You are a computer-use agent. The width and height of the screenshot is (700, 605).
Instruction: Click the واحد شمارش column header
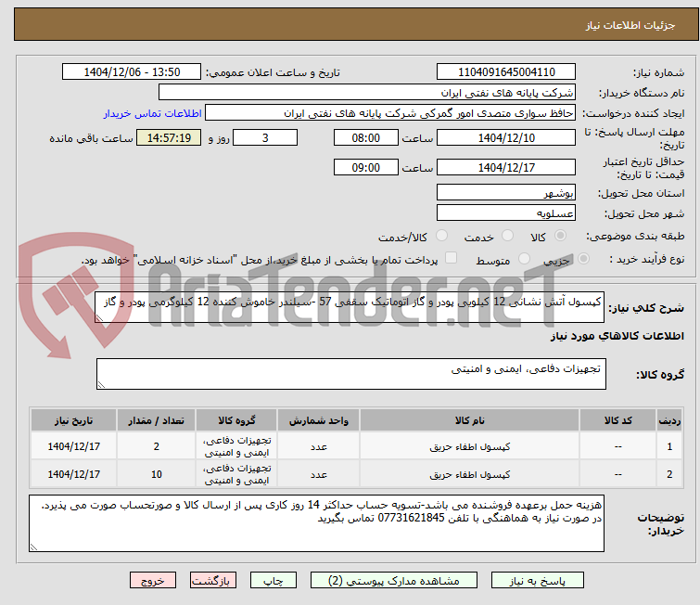coord(319,420)
